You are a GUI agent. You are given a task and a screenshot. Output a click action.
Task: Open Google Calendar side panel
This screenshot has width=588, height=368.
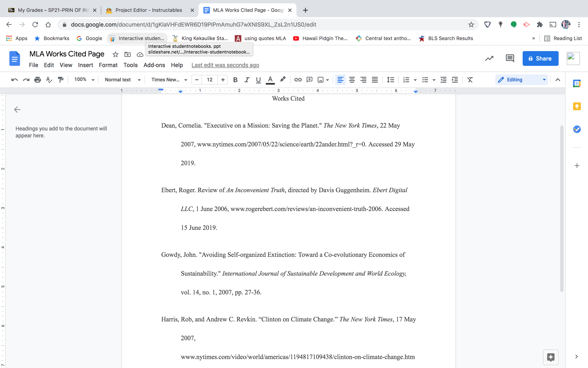[x=577, y=83]
